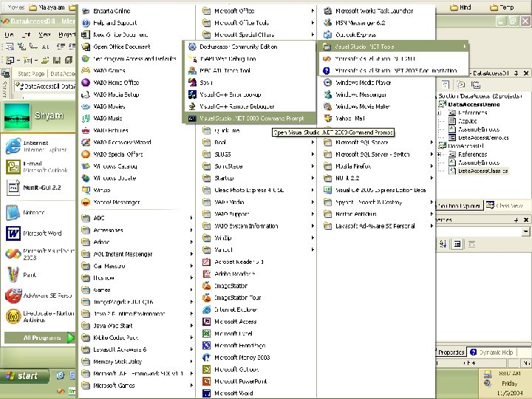Open Encarta Online entry
The width and height of the screenshot is (532, 399).
136,11
